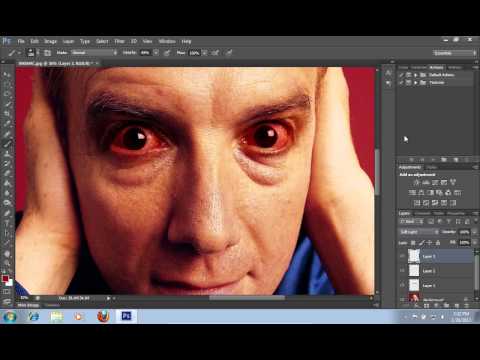This screenshot has height=360, width=480.
Task: Select the Eyedropper tool
Action: pyautogui.click(x=7, y=124)
